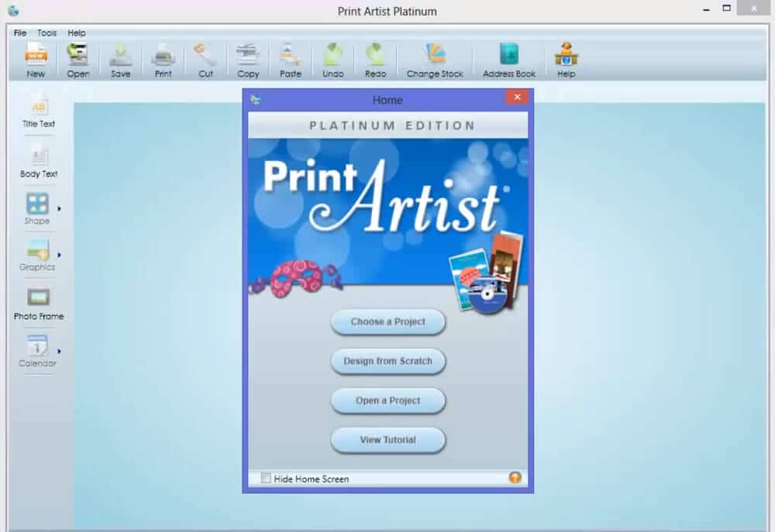The image size is (775, 532).
Task: Select the Copy toolbar icon
Action: (x=248, y=54)
